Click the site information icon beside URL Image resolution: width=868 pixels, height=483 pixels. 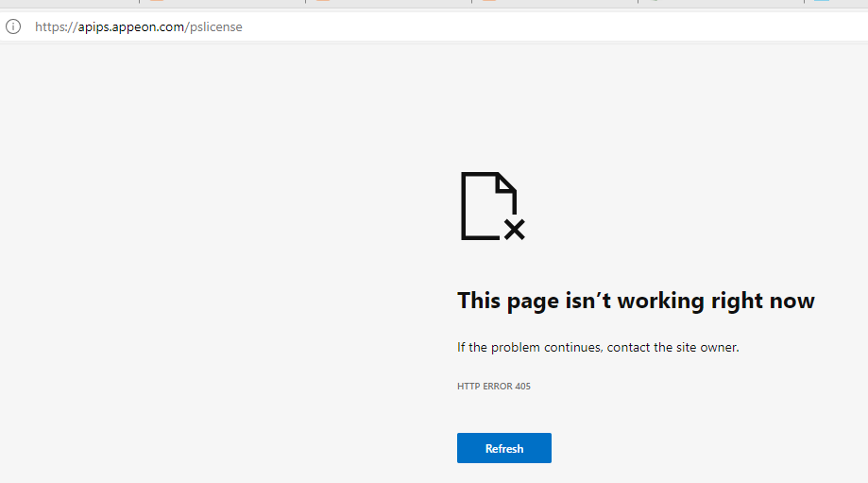[x=13, y=26]
